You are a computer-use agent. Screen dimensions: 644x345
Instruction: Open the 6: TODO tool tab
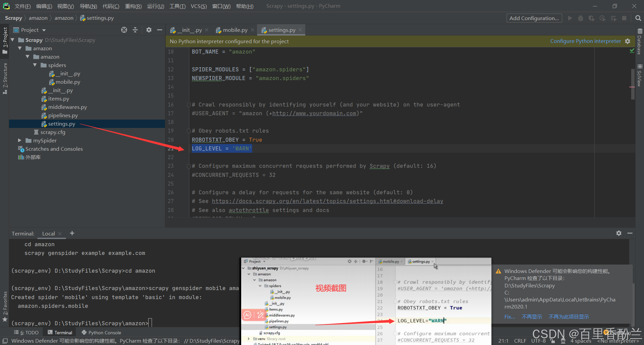tap(26, 332)
